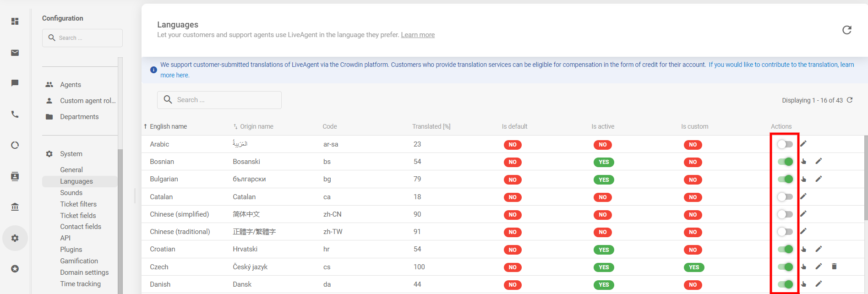
Task: Open Departments in configuration sidebar
Action: pyautogui.click(x=79, y=117)
